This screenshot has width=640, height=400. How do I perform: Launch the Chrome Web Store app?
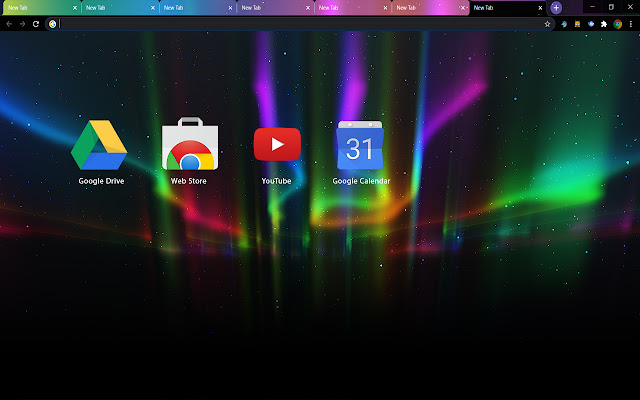pos(188,145)
